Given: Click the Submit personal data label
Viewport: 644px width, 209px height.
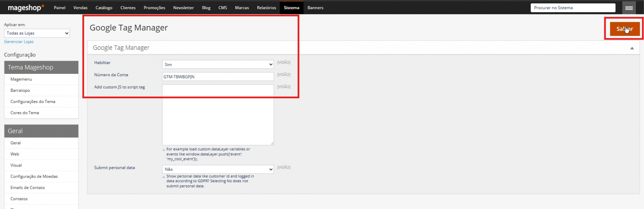Looking at the screenshot, I should [115, 168].
